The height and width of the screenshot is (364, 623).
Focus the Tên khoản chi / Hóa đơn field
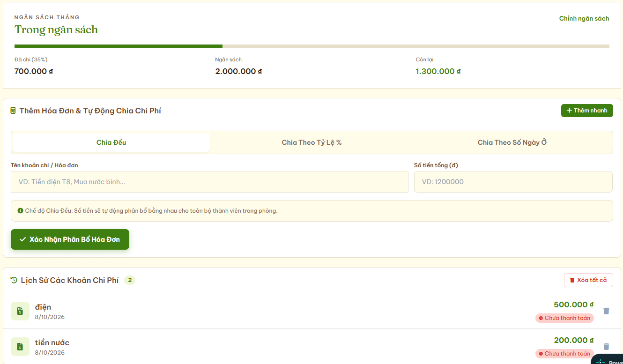coord(209,182)
